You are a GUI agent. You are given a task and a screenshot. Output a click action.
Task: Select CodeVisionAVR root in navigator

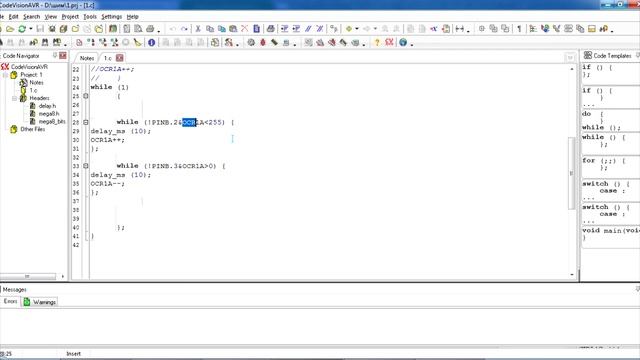click(29, 67)
